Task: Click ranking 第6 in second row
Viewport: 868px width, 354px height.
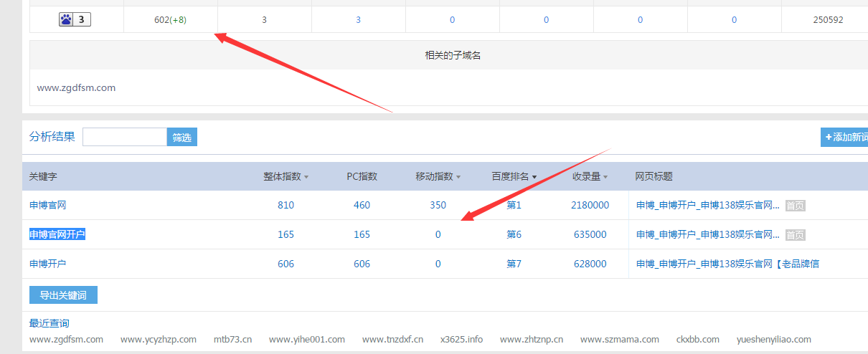Action: click(x=514, y=234)
